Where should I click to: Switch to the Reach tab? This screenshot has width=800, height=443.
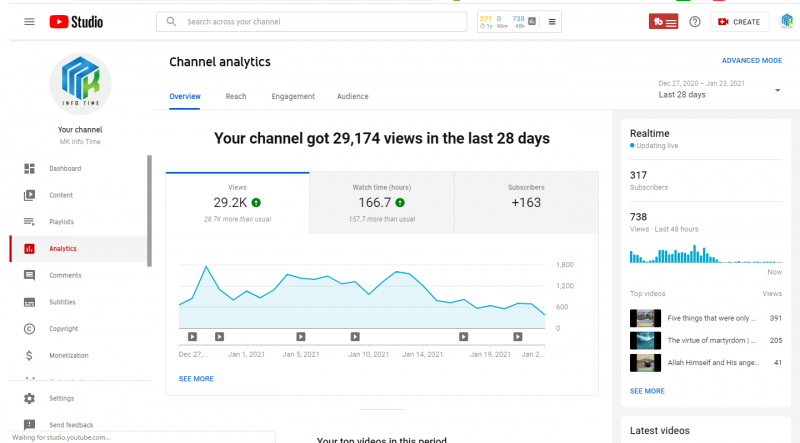coord(236,97)
